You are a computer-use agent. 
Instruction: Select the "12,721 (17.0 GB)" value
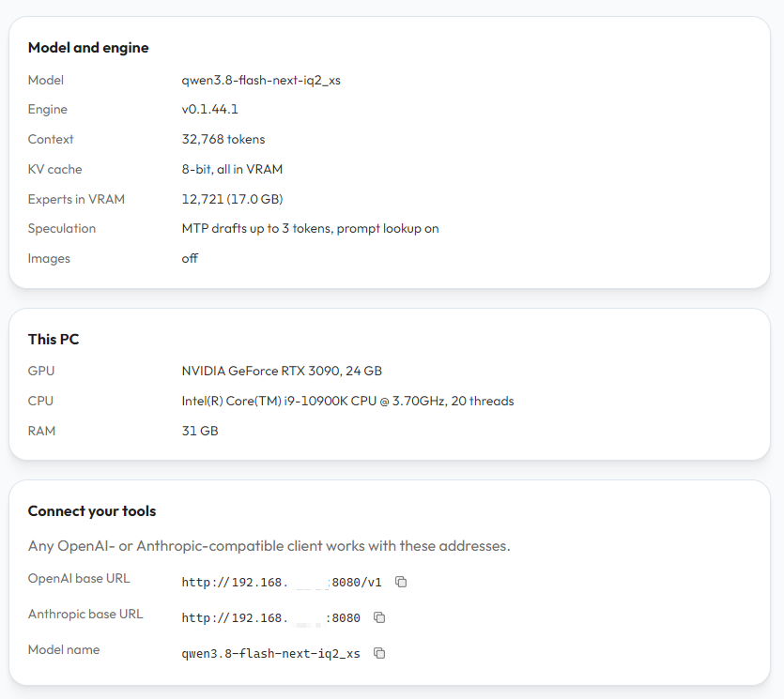point(233,199)
